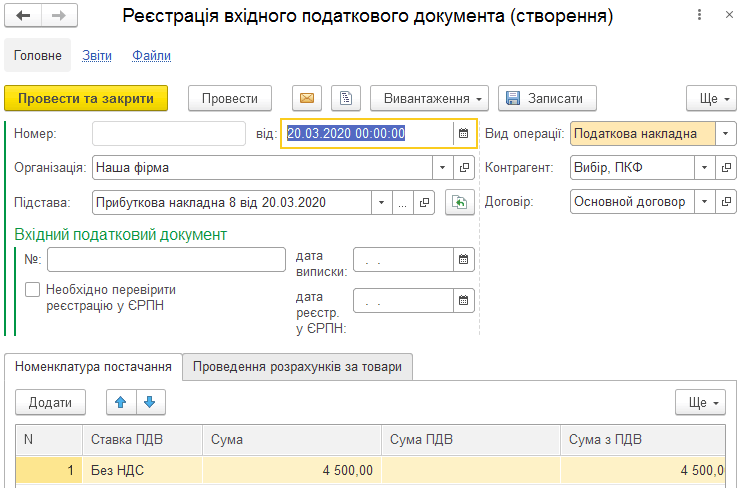
Task: Open the Підстава document via open icon
Action: click(x=424, y=203)
